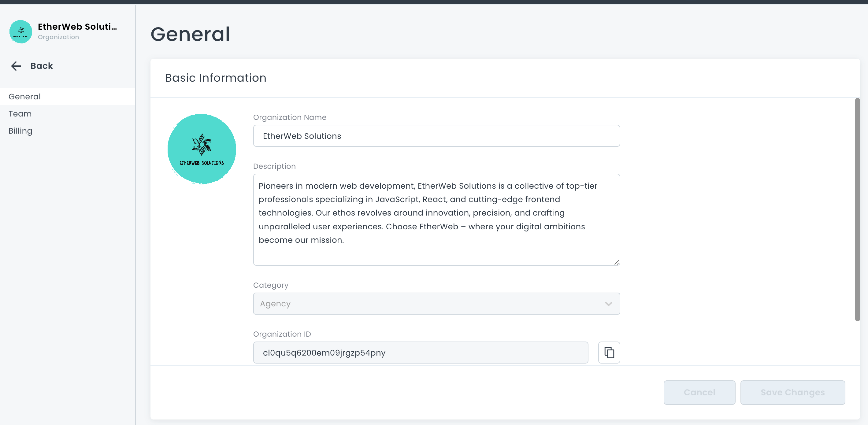Open the General settings menu item
The height and width of the screenshot is (425, 868).
coord(24,97)
